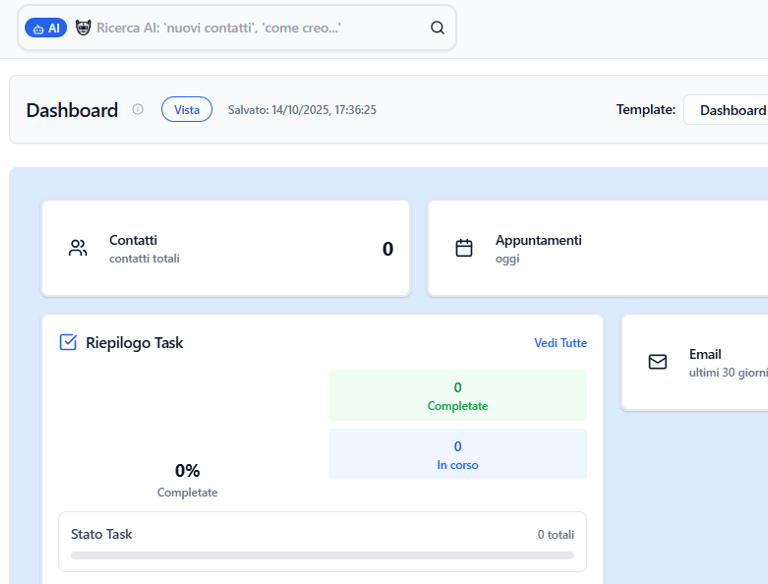Screen dimensions: 768x584
Task: Click the blue AI badge in search bar
Action: pos(46,28)
